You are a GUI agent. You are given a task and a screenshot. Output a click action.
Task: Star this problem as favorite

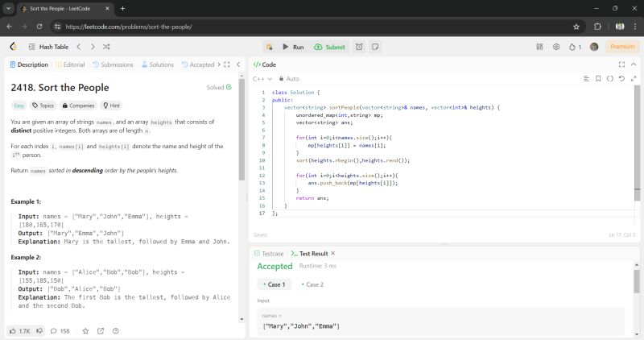point(85,330)
